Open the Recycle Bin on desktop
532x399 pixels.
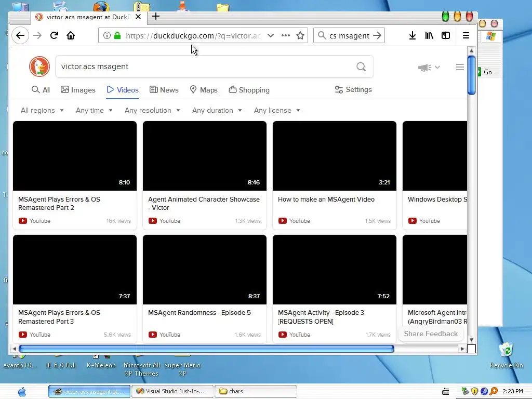tap(506, 355)
